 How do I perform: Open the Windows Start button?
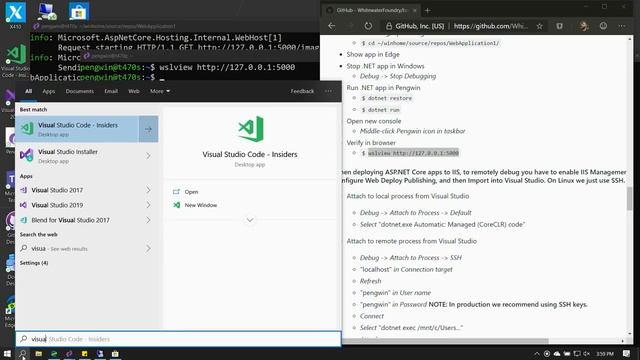[7, 353]
